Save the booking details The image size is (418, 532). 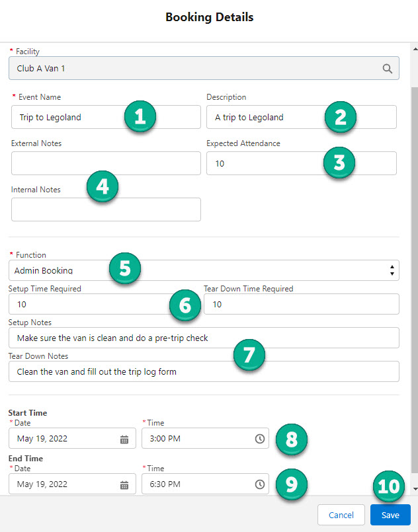click(390, 515)
